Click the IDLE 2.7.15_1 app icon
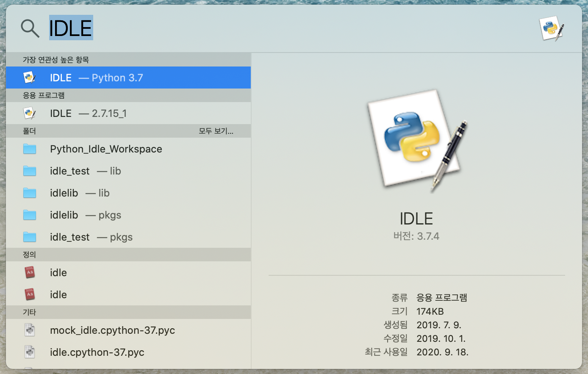The height and width of the screenshot is (374, 588). (30, 113)
